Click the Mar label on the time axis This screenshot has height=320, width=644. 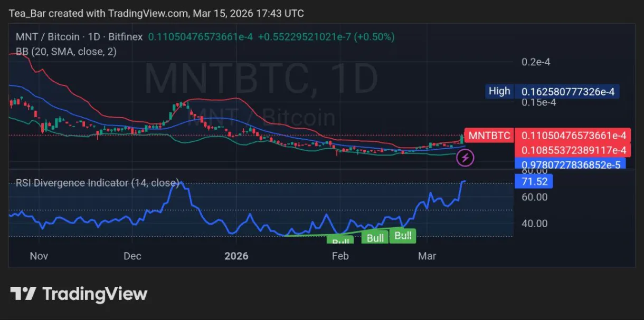tap(427, 256)
